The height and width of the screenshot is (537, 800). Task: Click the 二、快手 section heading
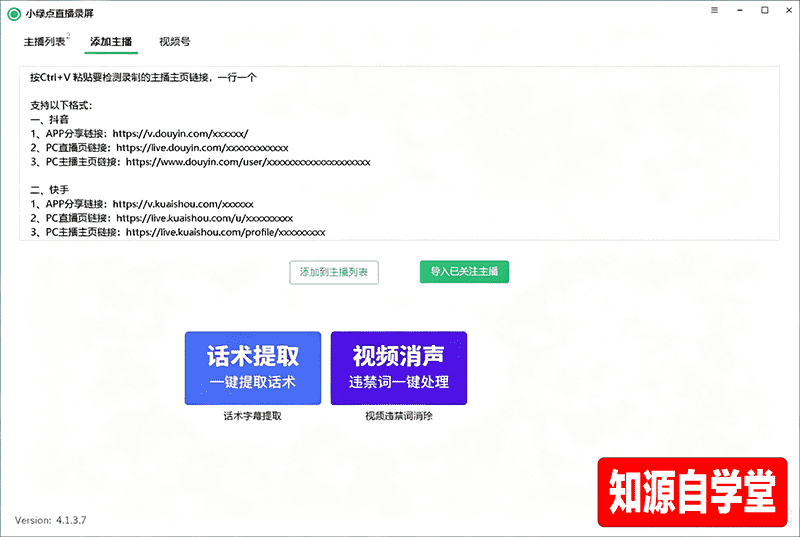point(49,190)
